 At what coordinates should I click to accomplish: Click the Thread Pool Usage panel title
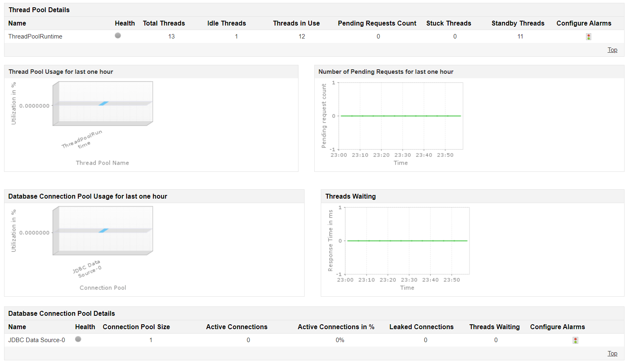[x=61, y=72]
